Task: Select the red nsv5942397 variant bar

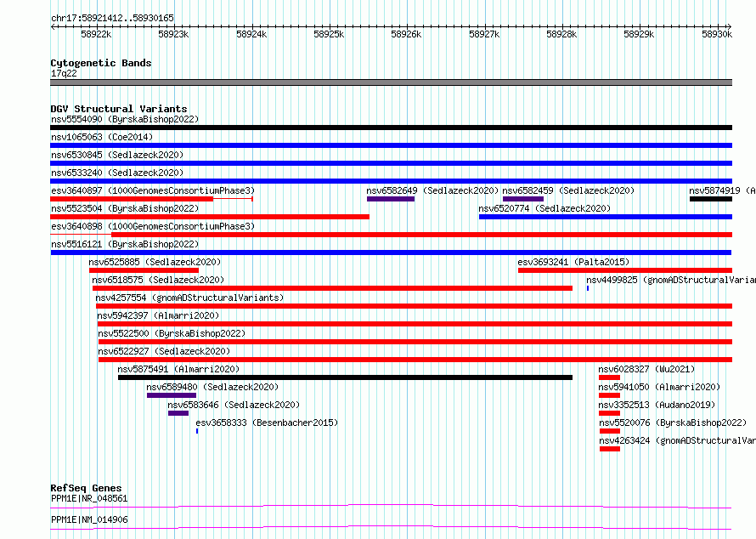Action: (x=415, y=324)
